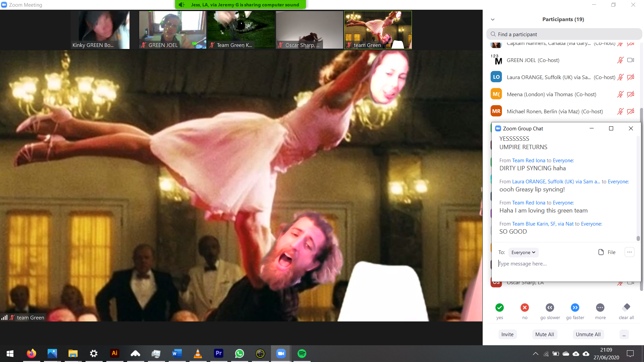Screen dimensions: 644x362
Task: Click the sharing computer sound speaker icon
Action: [x=181, y=5]
